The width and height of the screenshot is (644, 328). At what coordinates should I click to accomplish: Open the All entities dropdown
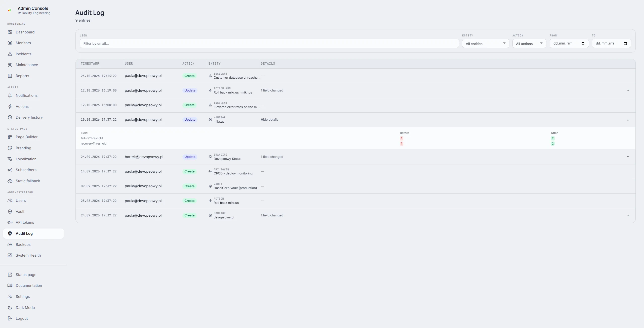point(486,43)
